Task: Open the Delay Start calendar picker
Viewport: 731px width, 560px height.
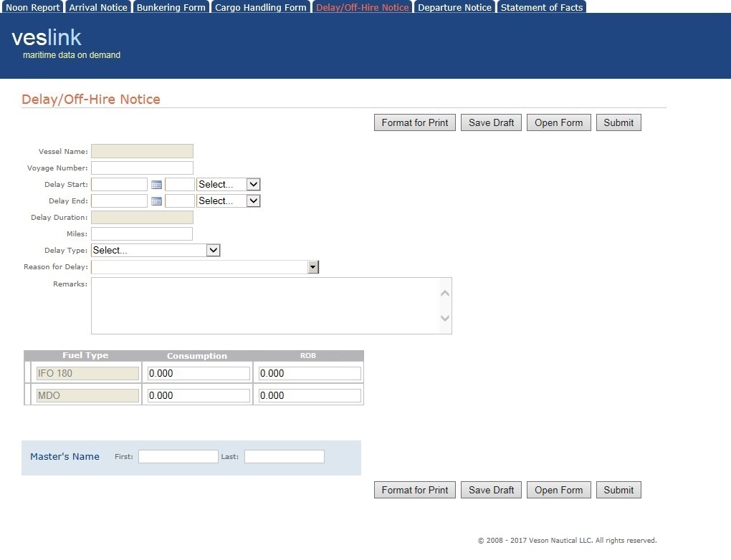Action: [156, 184]
